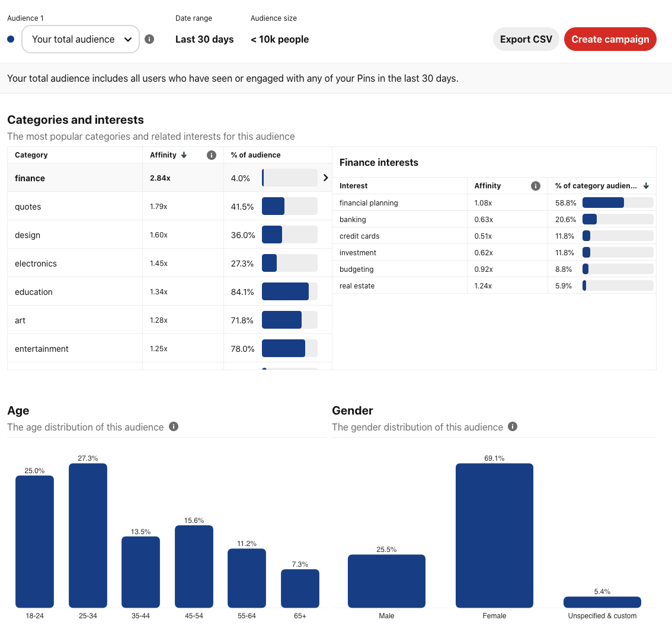Click info icon next to gender distribution text
Viewport: 672px width, 639px height.
[x=513, y=426]
